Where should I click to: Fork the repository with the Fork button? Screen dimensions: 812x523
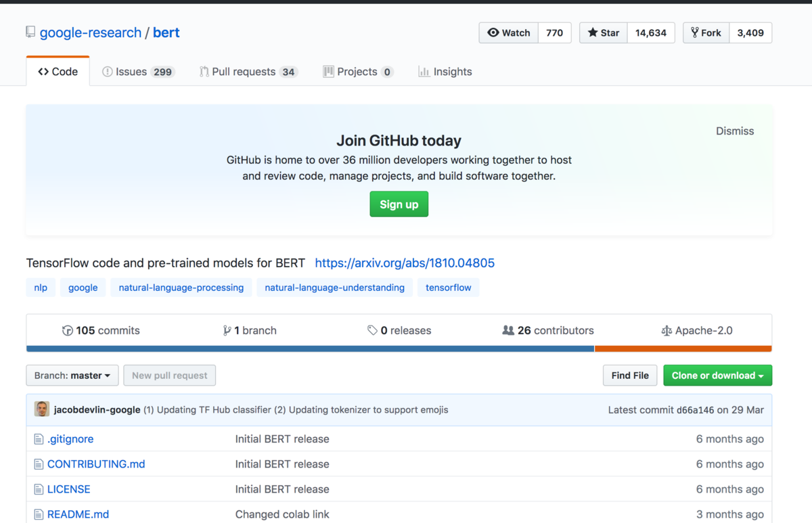706,32
